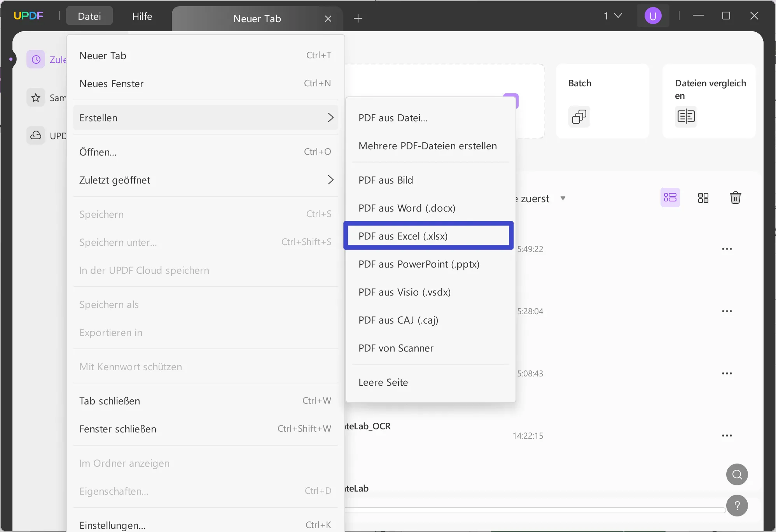Click PDF aus PowerPoint (.pptx) option
This screenshot has height=532, width=776.
point(419,264)
